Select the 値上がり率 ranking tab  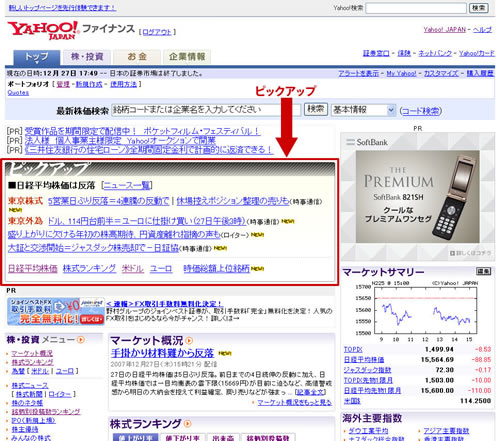tap(135, 437)
